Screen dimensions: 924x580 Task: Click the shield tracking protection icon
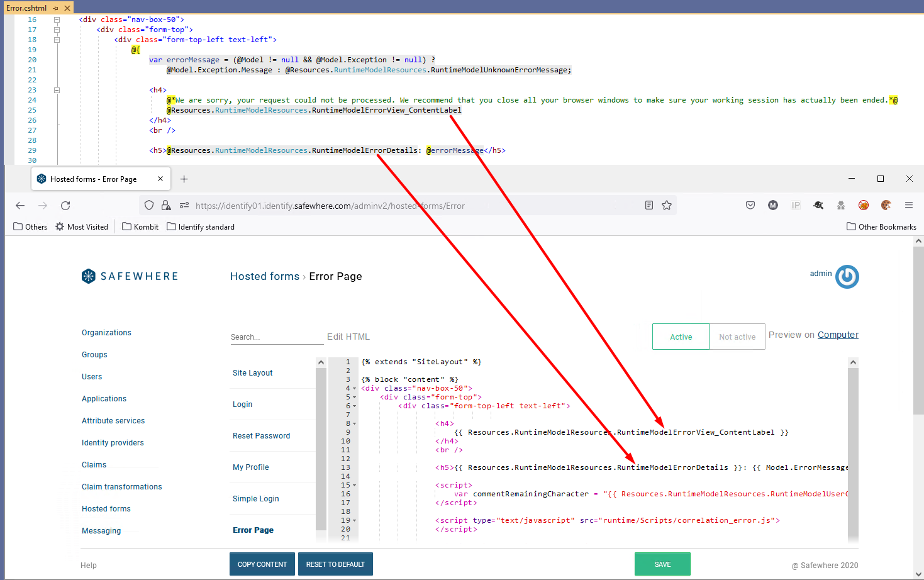click(149, 206)
